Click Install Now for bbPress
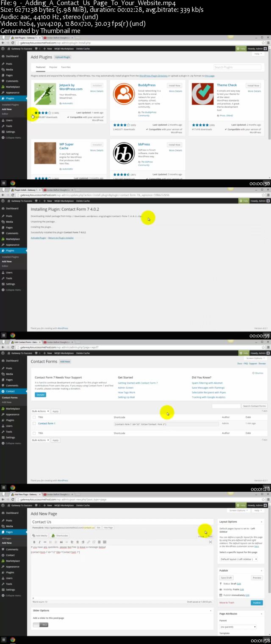The width and height of the screenshot is (271, 644). (175, 145)
